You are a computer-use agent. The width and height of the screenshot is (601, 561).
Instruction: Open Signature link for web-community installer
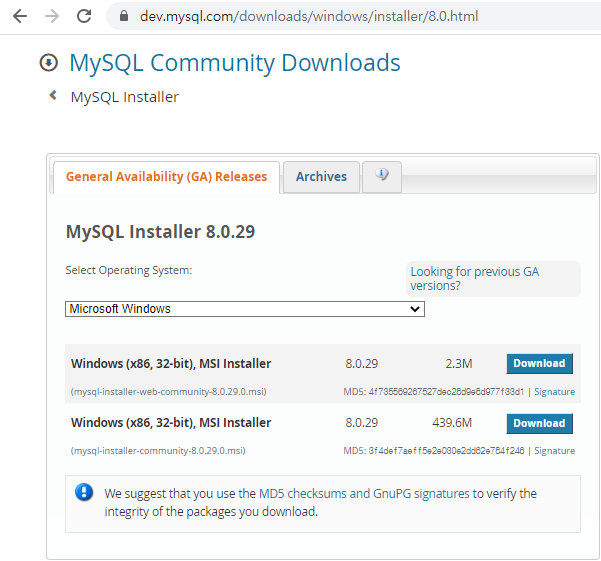(554, 392)
